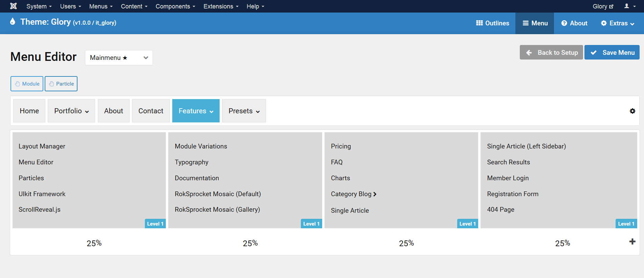
Task: Expand the Category Blog submenu arrow
Action: [375, 194]
